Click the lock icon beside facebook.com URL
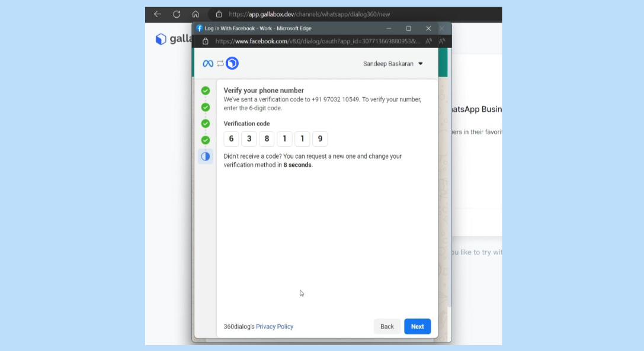Viewport: 644px width, 351px height. tap(206, 41)
